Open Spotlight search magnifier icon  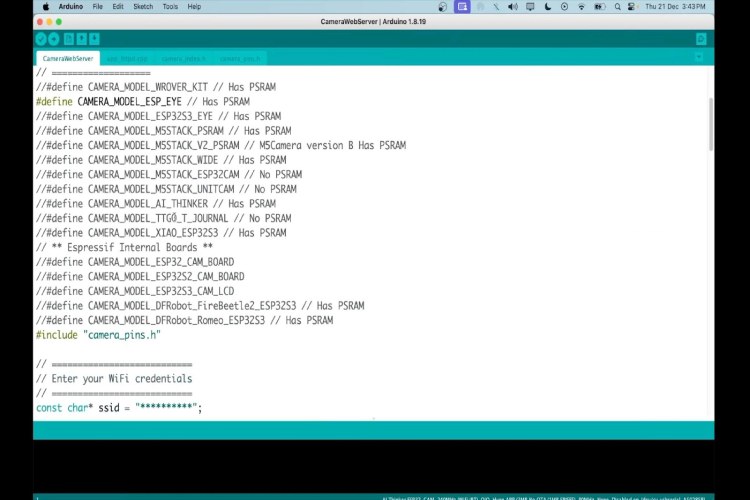pos(618,7)
